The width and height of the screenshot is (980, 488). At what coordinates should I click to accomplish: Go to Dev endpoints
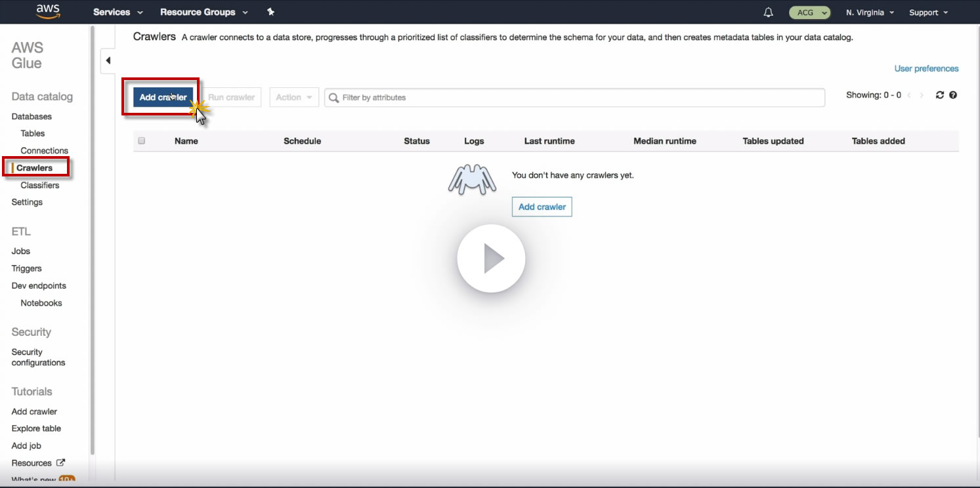pos(39,286)
